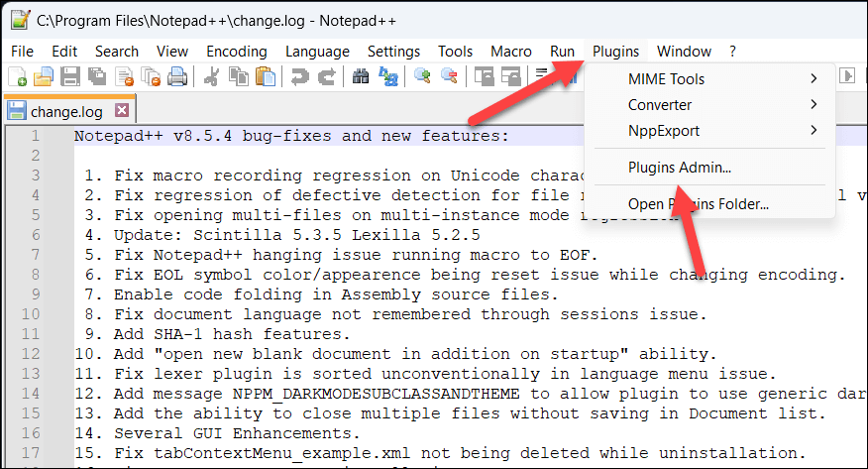Screen dimensions: 868x469
Task: Click the Paste clipboard icon
Action: pos(265,76)
